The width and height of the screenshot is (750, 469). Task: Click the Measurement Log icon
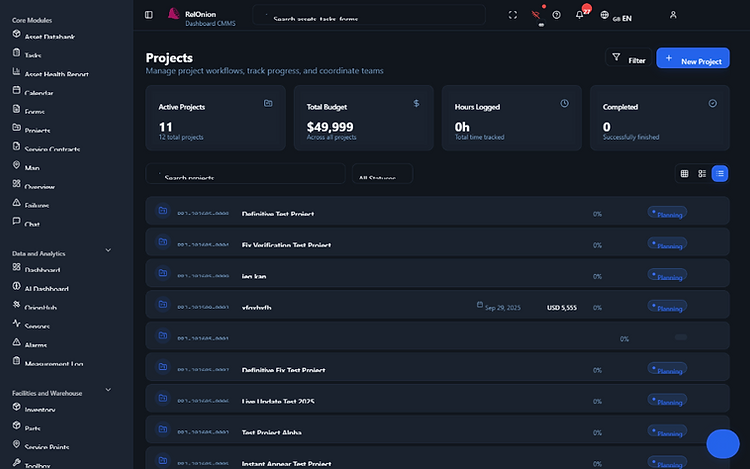pos(16,360)
